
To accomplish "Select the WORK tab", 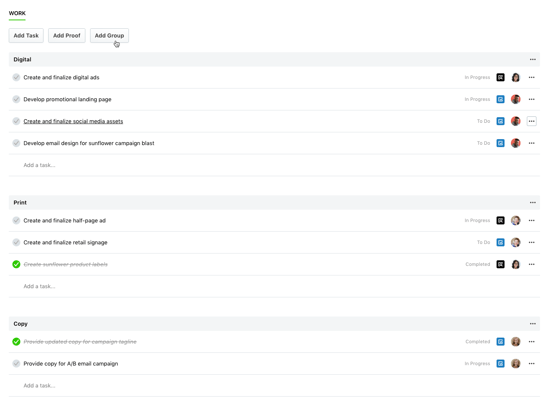I will tap(17, 13).
